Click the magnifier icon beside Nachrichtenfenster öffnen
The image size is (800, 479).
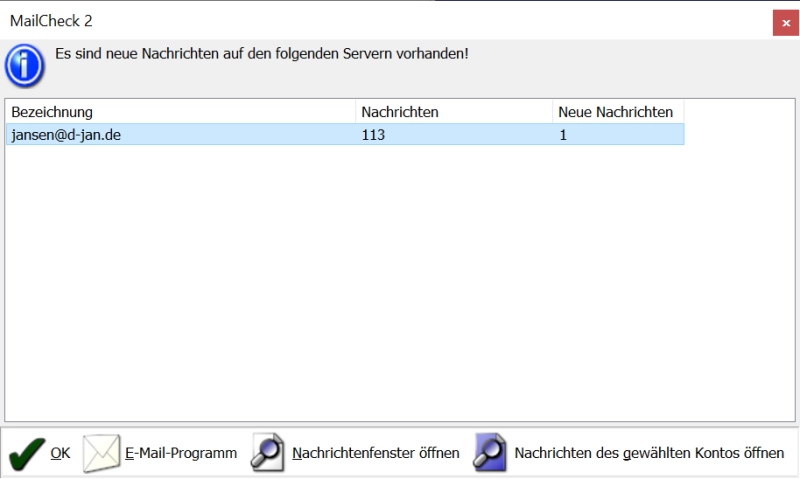[267, 453]
